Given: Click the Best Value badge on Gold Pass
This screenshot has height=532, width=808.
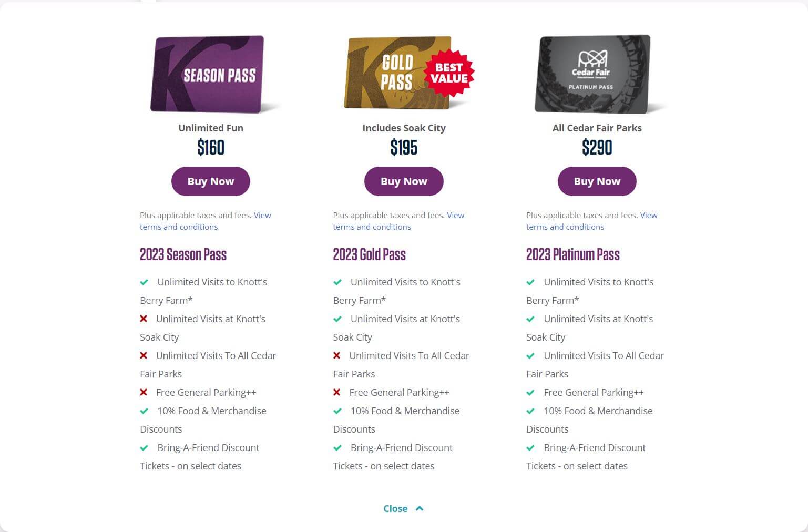Looking at the screenshot, I should [x=448, y=74].
